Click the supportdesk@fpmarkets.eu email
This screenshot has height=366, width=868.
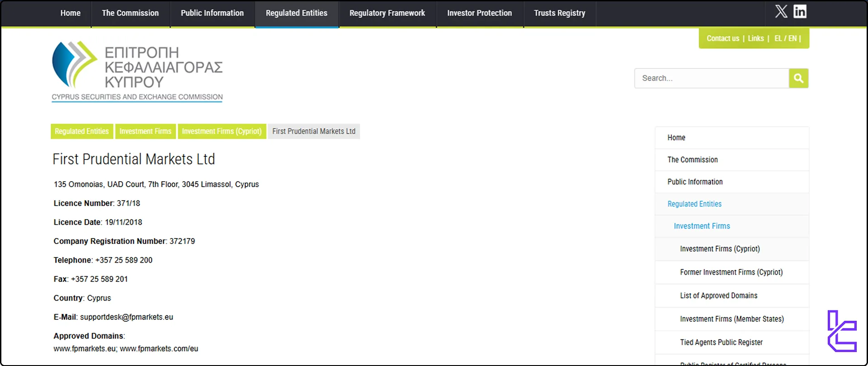coord(127,317)
